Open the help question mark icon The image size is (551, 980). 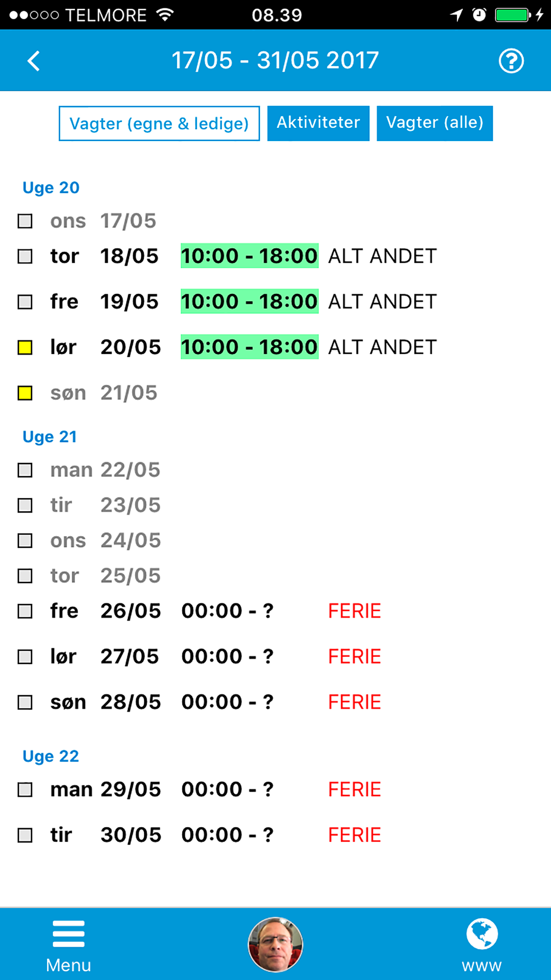point(511,61)
